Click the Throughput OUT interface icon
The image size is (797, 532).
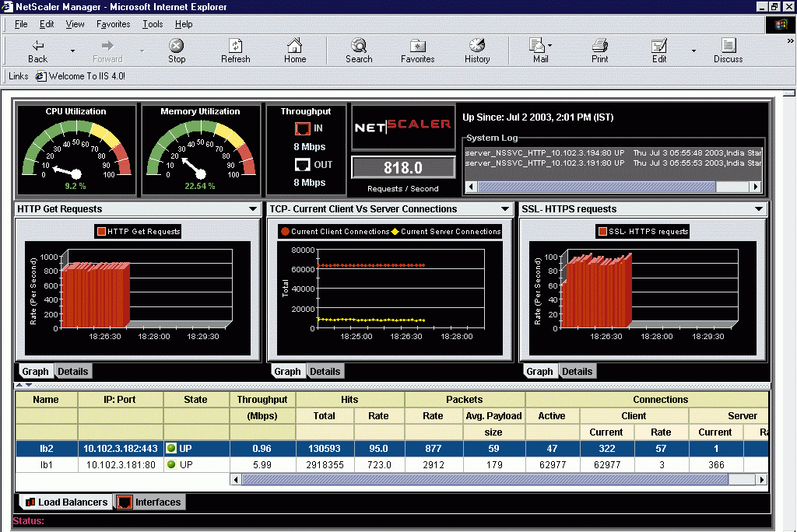click(303, 165)
